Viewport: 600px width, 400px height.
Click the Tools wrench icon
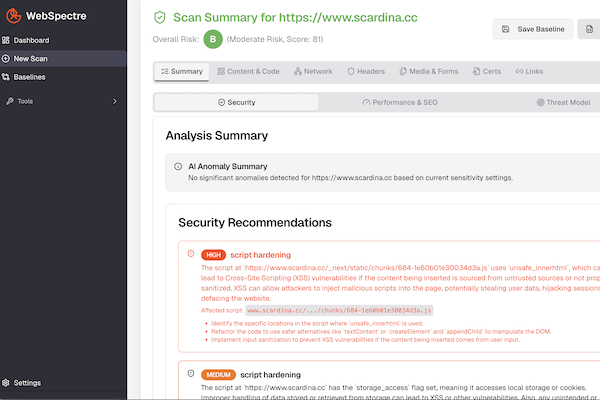10,101
